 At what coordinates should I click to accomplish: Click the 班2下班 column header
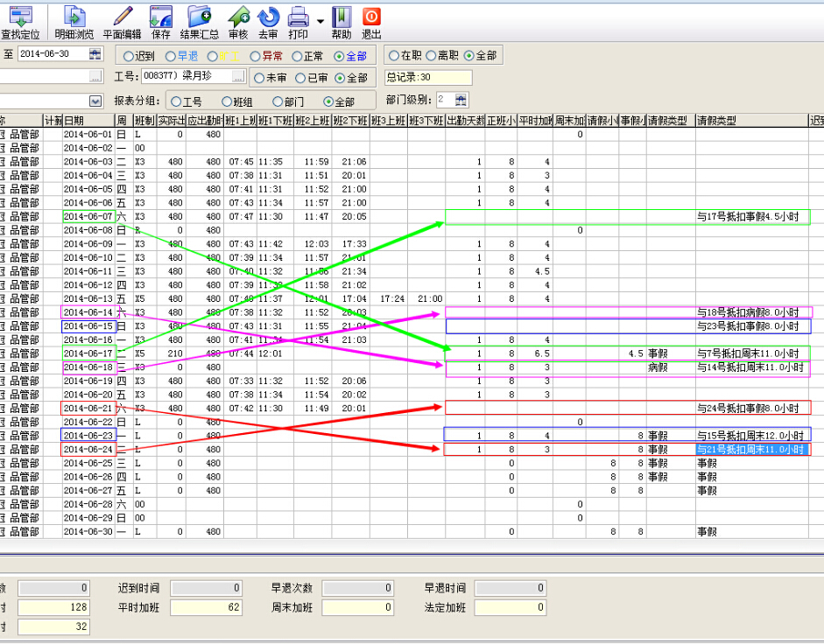(x=350, y=120)
